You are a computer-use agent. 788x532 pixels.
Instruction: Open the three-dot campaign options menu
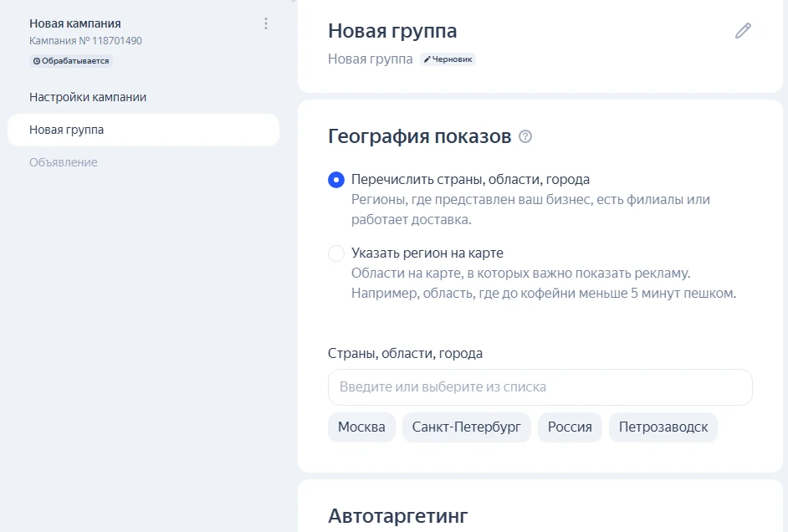(x=266, y=23)
